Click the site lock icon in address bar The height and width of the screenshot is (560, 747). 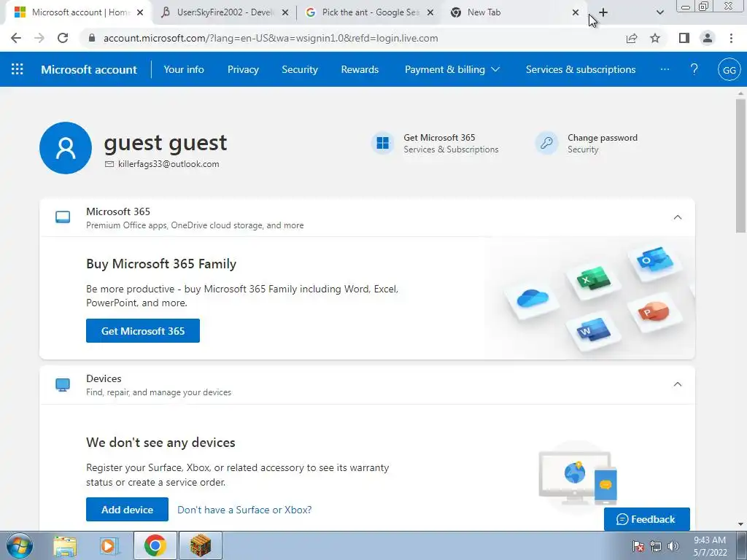[x=92, y=38]
